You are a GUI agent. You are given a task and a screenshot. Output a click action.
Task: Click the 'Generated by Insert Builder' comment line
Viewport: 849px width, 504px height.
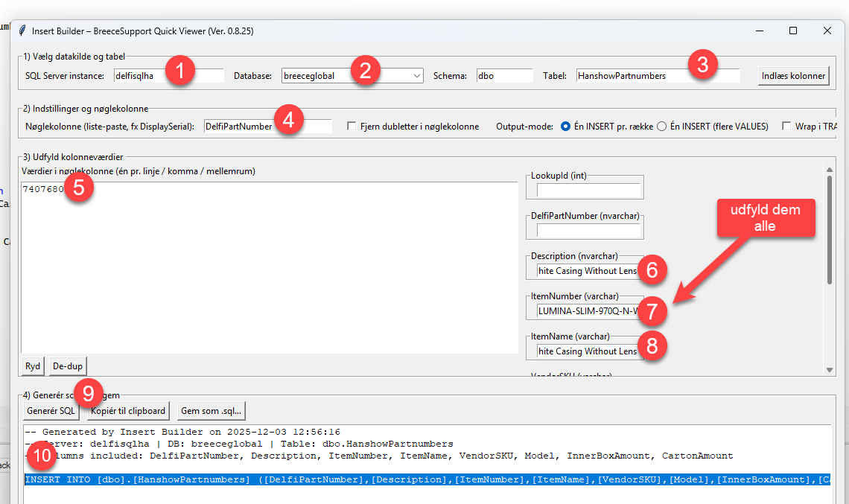pos(182,432)
